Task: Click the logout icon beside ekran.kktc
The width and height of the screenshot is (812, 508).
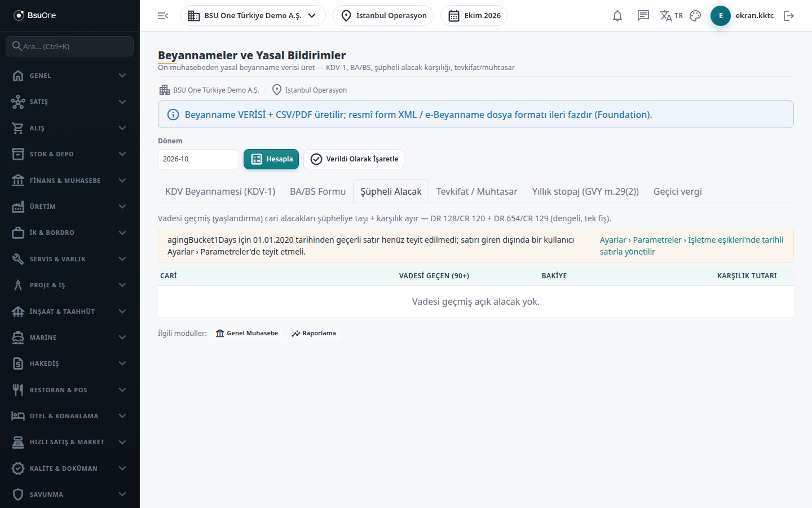Action: coord(789,16)
